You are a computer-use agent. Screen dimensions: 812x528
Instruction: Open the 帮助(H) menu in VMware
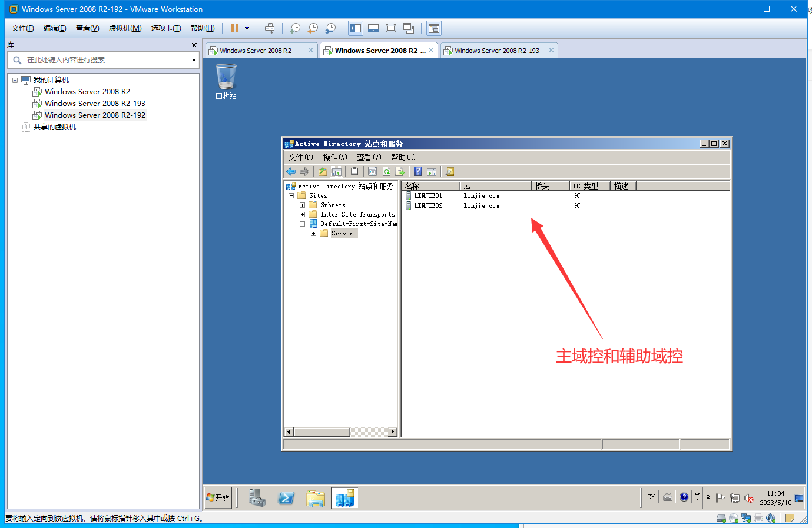click(x=203, y=28)
